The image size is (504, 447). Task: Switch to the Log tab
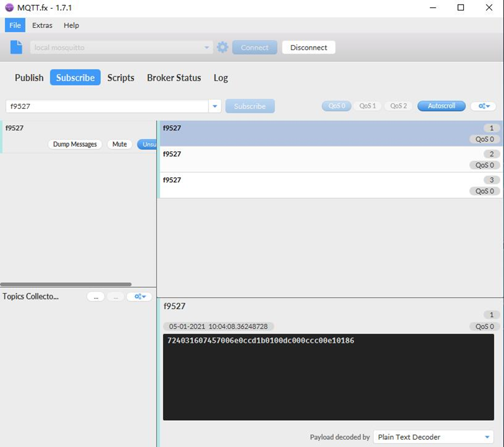(221, 78)
